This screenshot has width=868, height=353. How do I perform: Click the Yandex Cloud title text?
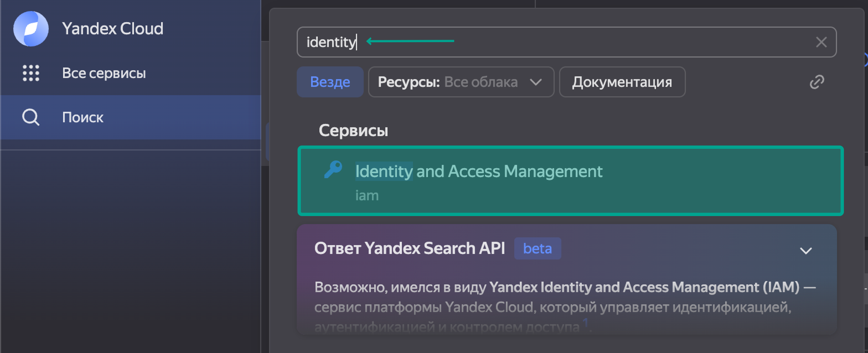point(113,28)
